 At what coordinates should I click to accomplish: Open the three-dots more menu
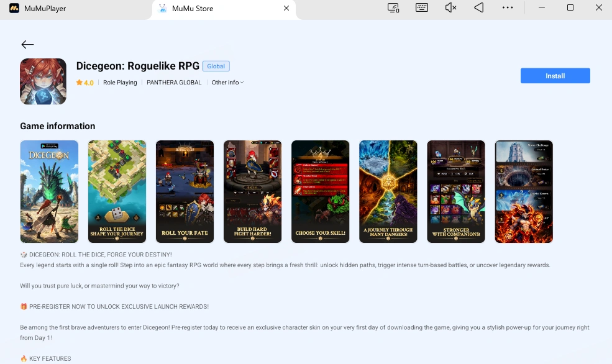point(508,8)
